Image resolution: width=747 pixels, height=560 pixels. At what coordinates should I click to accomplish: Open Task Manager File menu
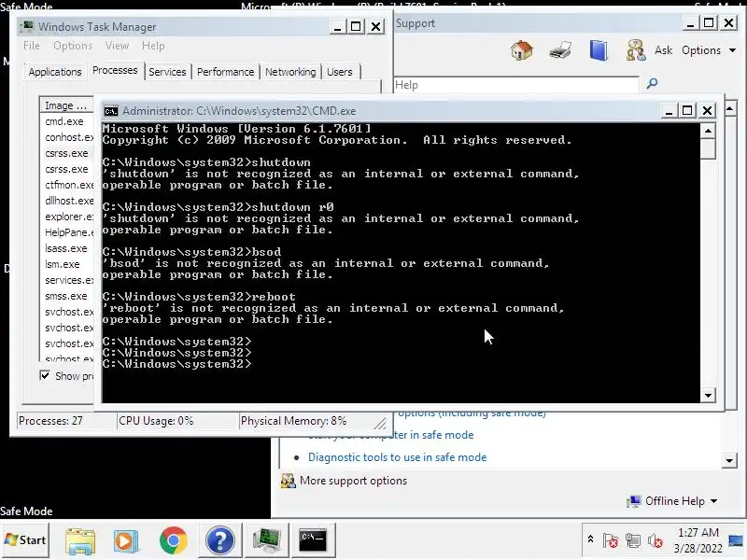32,46
